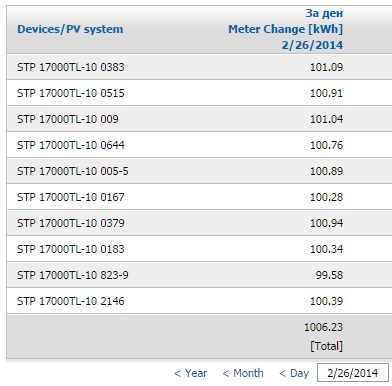
Task: Select device row STP 17000TL-10 0644
Action: (x=199, y=145)
